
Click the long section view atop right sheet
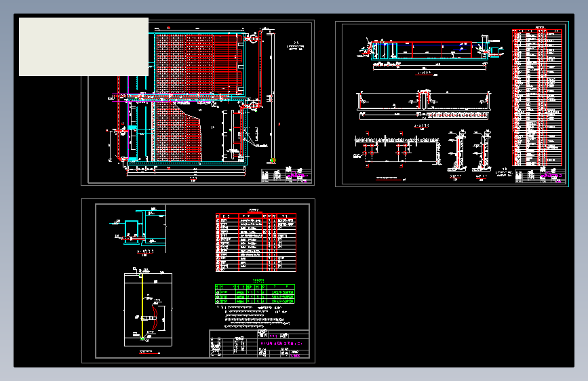[430, 50]
